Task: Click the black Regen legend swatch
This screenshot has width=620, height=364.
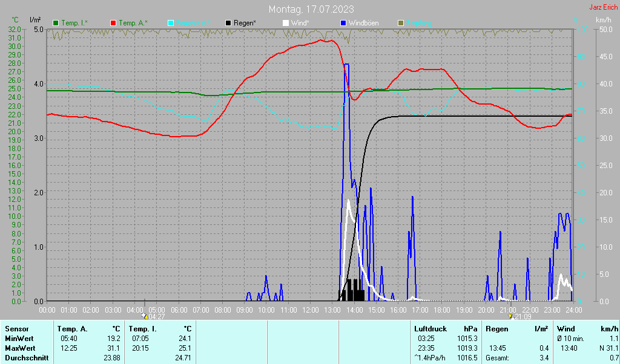Action: click(x=228, y=24)
